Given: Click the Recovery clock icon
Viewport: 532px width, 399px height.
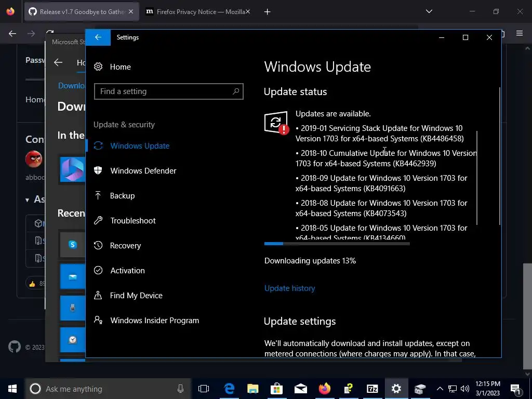Looking at the screenshot, I should [x=98, y=245].
